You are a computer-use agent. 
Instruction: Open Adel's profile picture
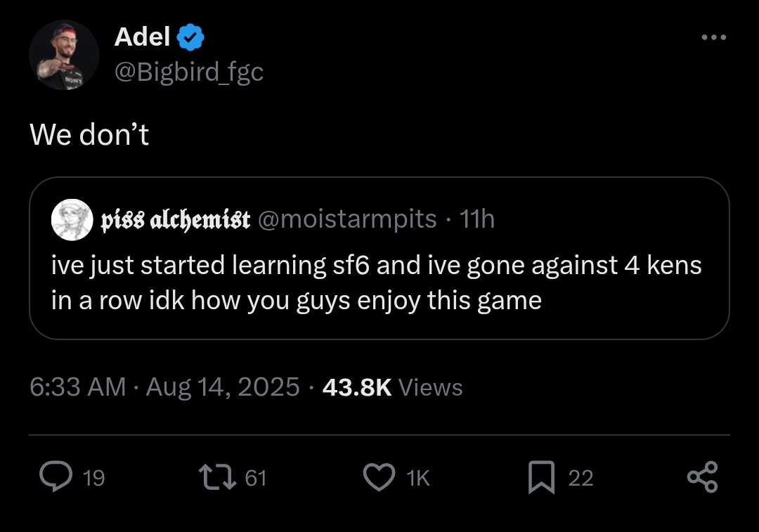pos(64,55)
